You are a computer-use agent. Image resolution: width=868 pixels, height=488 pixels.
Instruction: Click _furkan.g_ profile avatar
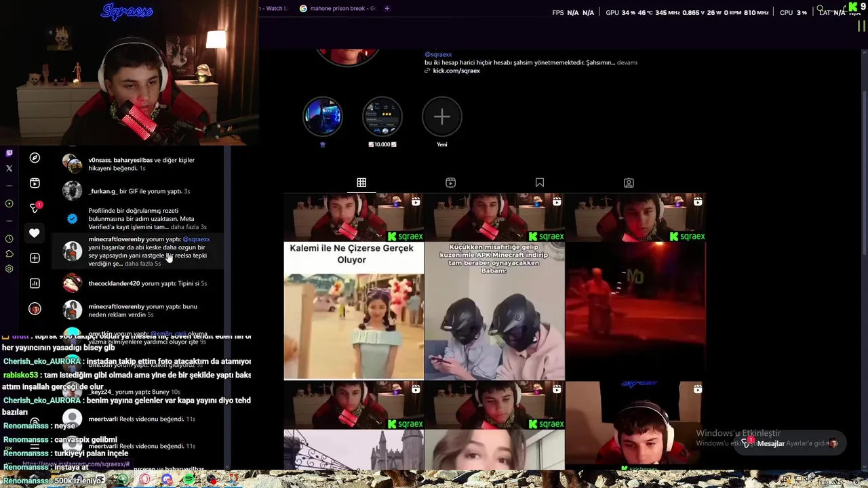[73, 191]
